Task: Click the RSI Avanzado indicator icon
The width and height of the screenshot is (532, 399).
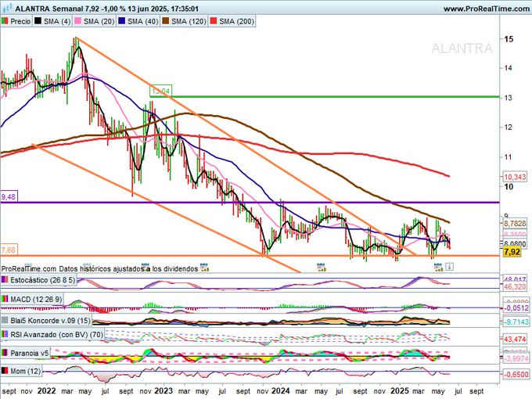Action: (5, 335)
